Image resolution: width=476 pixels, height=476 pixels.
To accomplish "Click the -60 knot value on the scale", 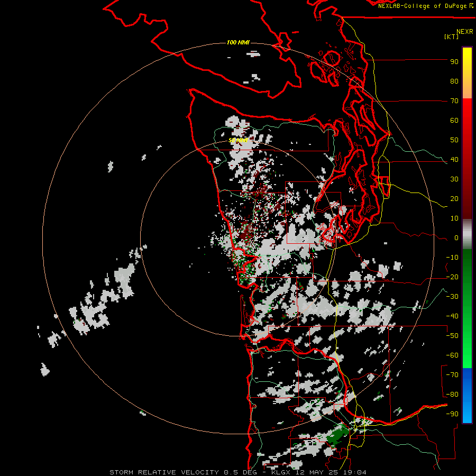I will pos(452,355).
